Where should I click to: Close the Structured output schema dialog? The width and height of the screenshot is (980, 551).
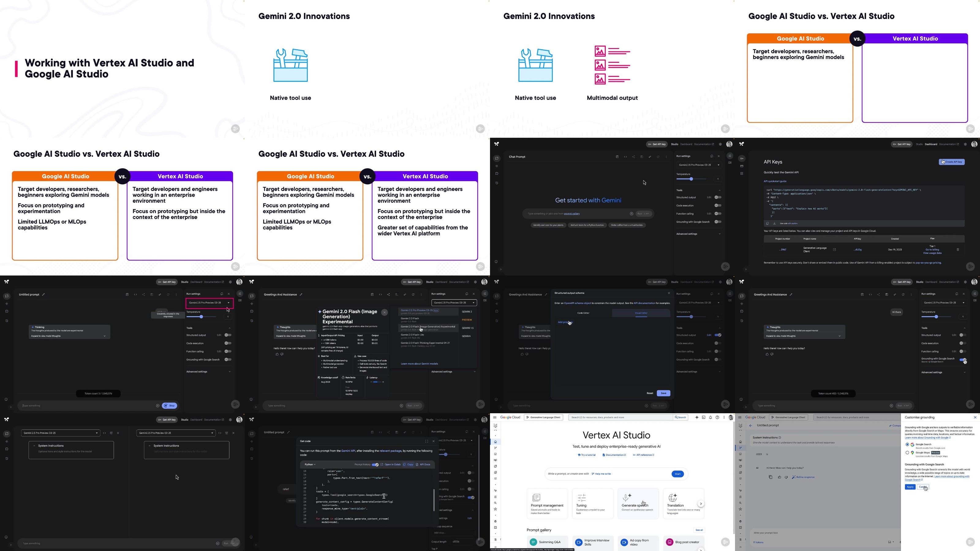pyautogui.click(x=669, y=293)
